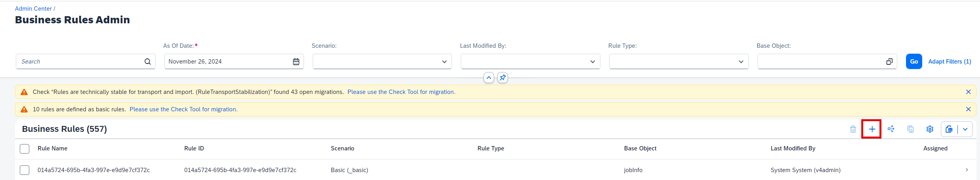
Task: Tick the select-all checkbox beside Rule Name
Action: pos(25,149)
